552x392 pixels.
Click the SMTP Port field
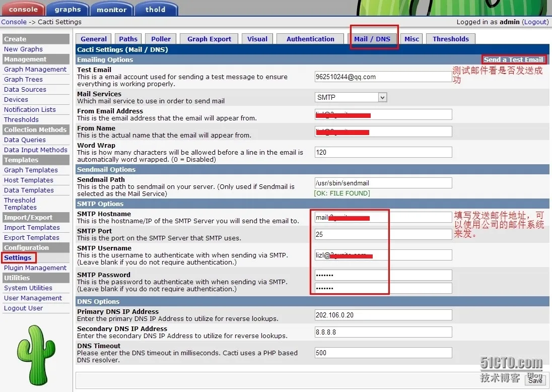click(383, 234)
